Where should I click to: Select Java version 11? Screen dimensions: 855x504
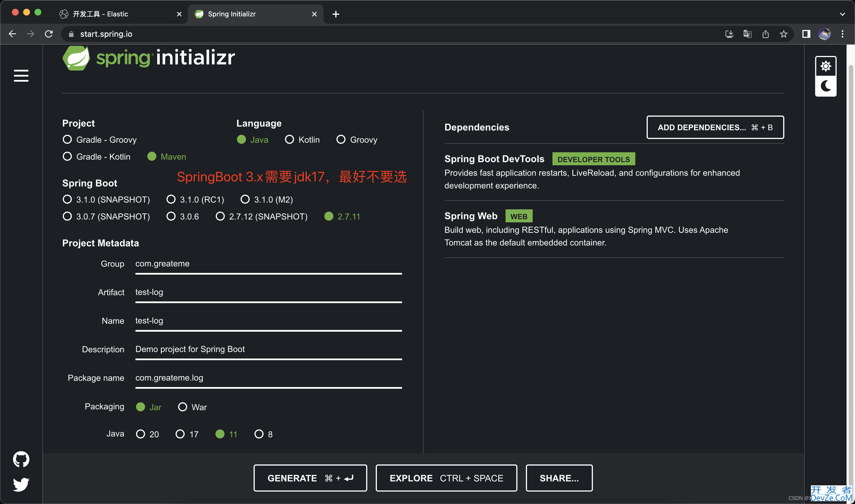point(226,434)
